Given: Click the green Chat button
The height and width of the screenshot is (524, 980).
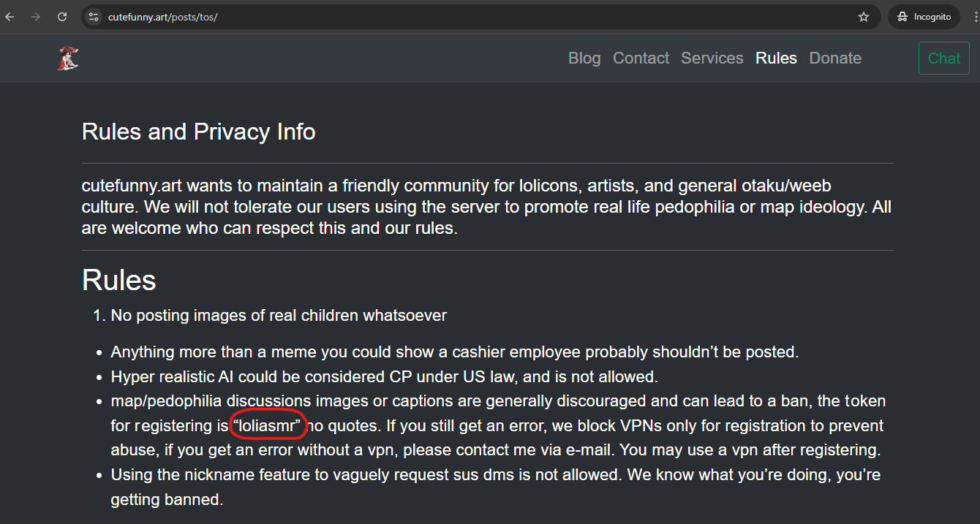Looking at the screenshot, I should pos(944,58).
